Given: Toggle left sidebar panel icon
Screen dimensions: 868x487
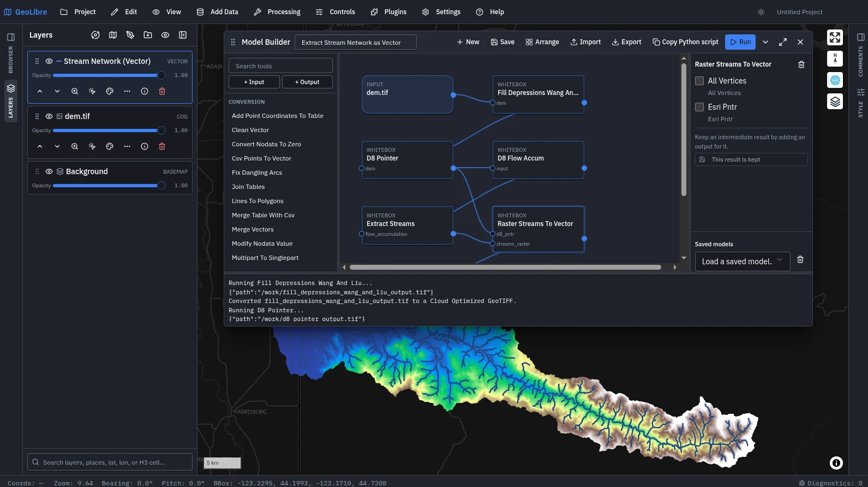Looking at the screenshot, I should click(x=11, y=37).
